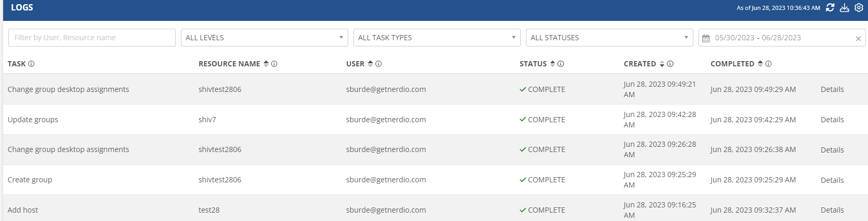The image size is (868, 221).
Task: Open Details for Update groups task
Action: (x=832, y=120)
